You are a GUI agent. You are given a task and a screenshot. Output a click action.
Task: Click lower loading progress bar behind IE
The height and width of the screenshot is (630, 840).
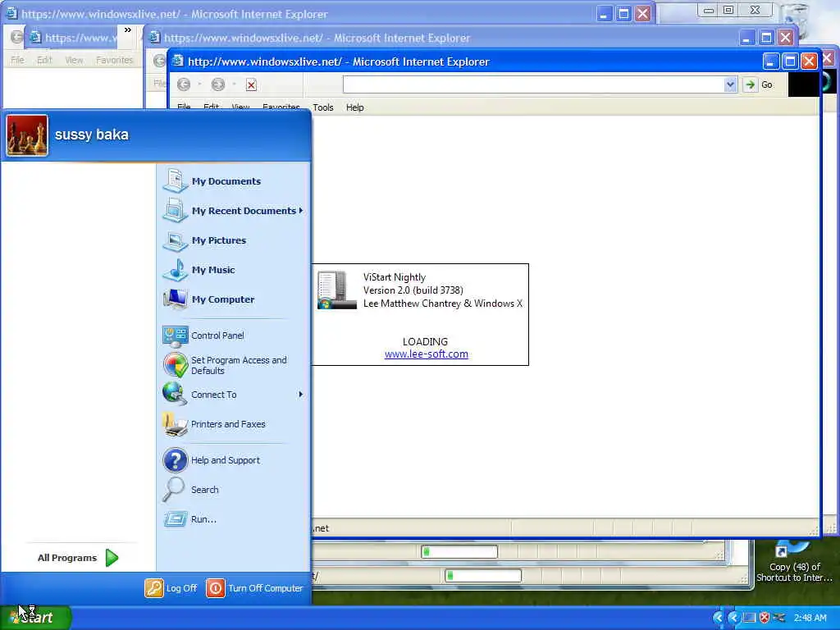(x=483, y=575)
